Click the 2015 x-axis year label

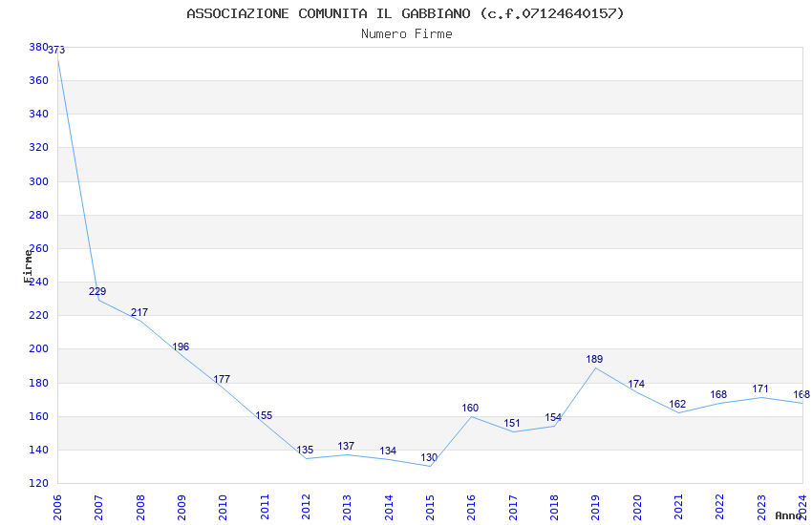click(x=430, y=507)
